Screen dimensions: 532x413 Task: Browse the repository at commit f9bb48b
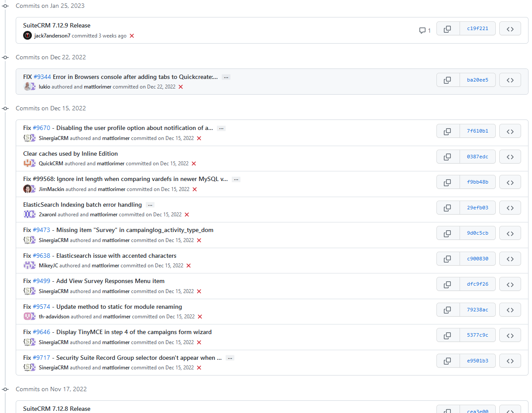click(510, 182)
